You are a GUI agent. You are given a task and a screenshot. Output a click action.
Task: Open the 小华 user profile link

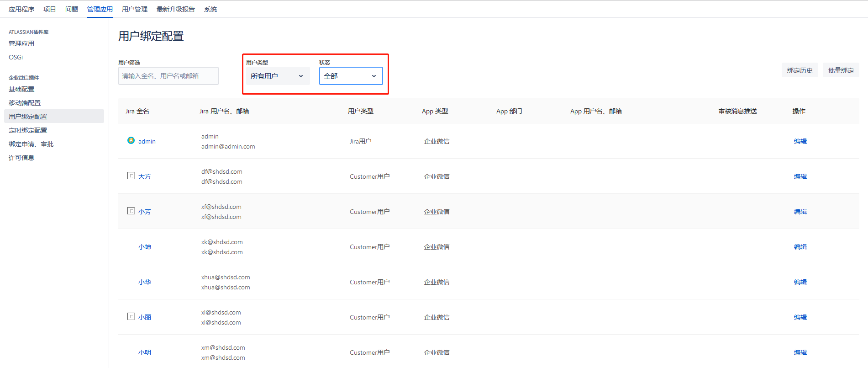pos(145,282)
